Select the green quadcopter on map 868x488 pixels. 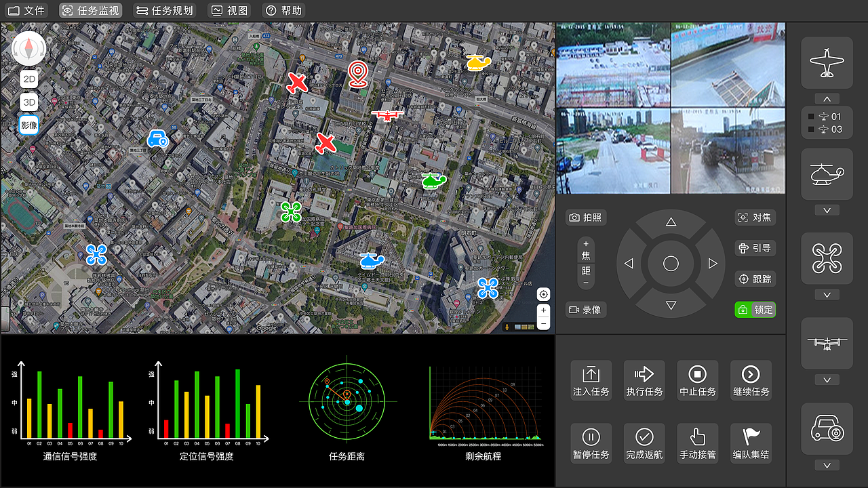291,211
